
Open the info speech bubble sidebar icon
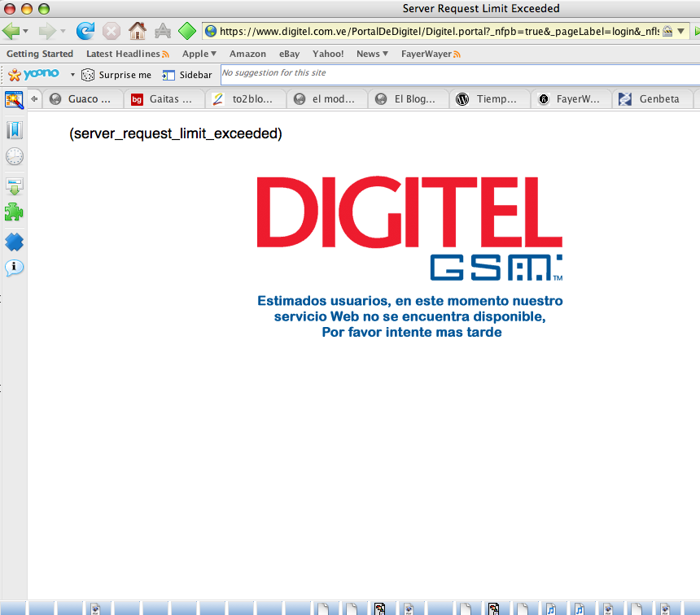coord(14,268)
